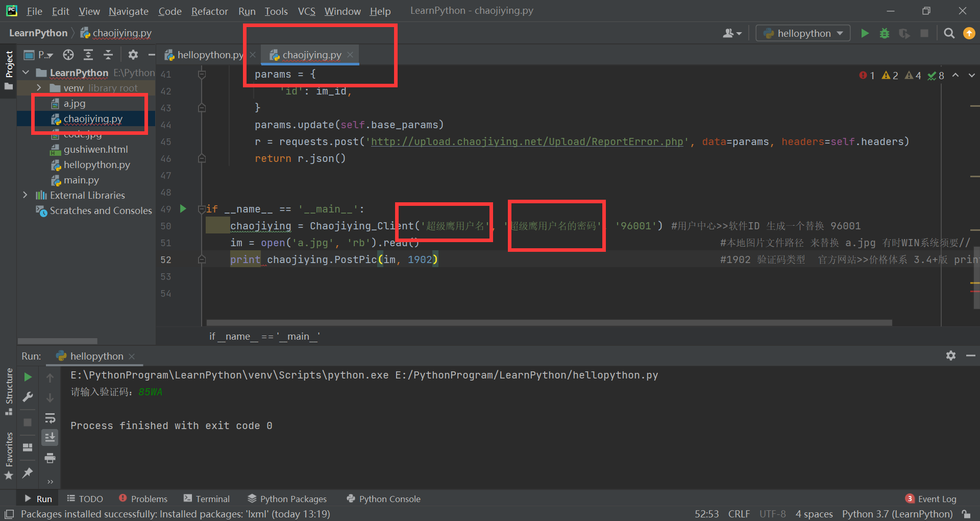Screen dimensions: 980x521
Task: Run with coverage icon in toolbar
Action: tap(904, 33)
